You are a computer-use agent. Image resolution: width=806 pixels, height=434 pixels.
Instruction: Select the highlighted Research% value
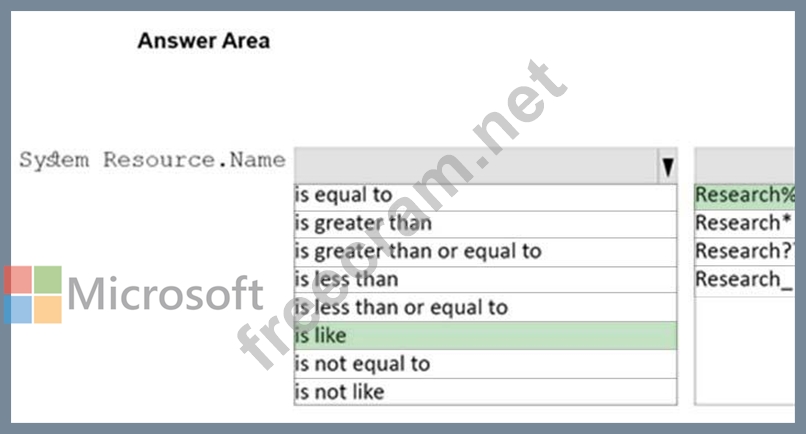[745, 196]
